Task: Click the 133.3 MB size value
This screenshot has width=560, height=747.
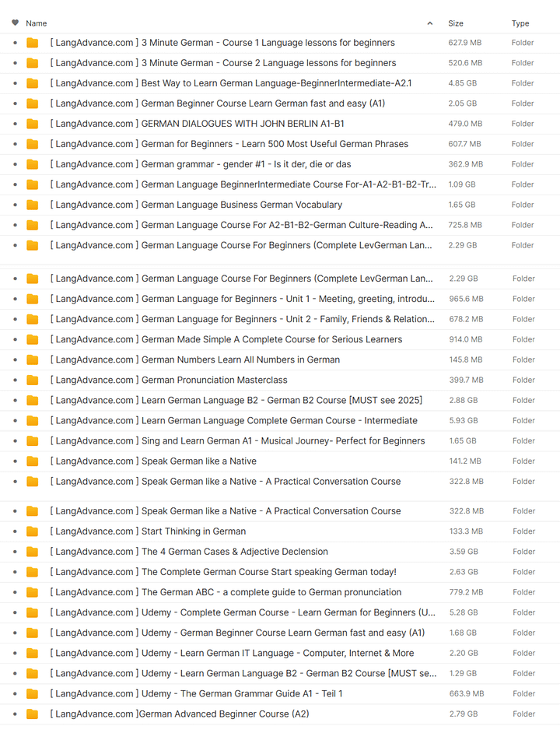Action: (466, 531)
